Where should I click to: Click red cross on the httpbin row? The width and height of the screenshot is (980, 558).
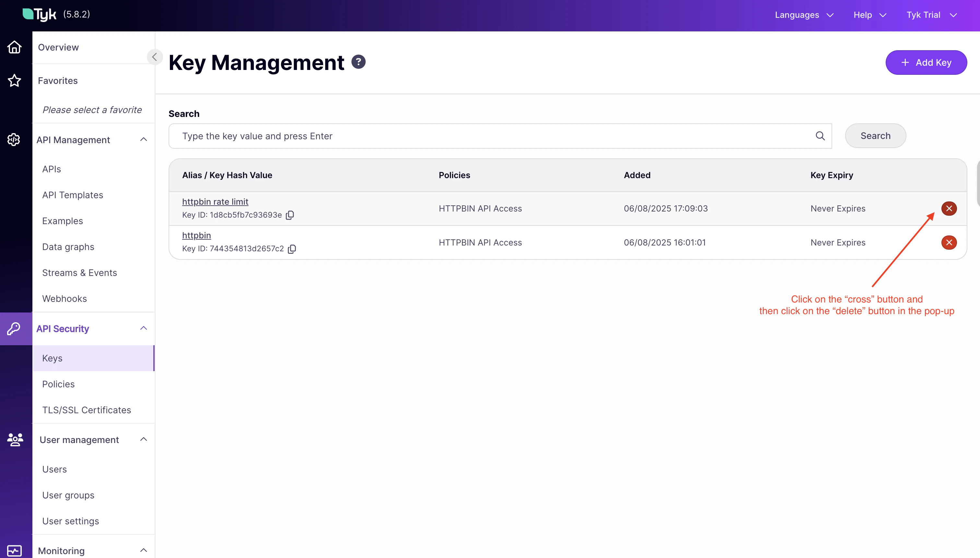[949, 242]
